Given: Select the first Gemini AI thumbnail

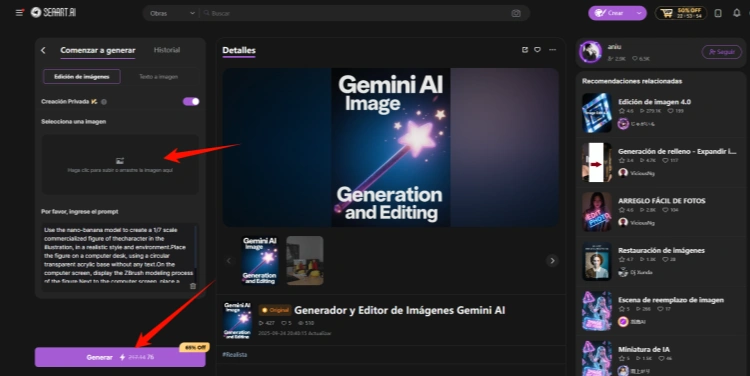Looking at the screenshot, I should coord(260,261).
